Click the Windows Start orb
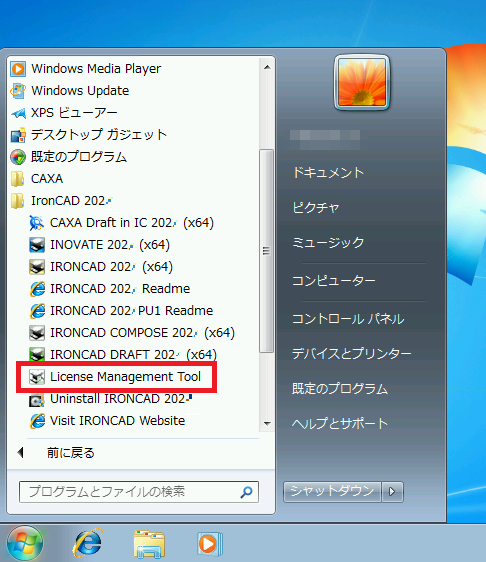The width and height of the screenshot is (486, 562). coord(25,544)
